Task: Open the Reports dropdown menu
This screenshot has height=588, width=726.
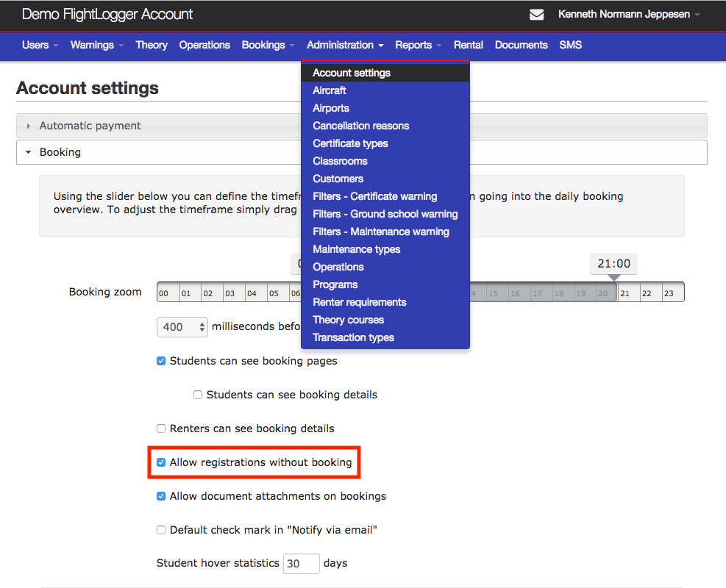Action: coord(418,45)
